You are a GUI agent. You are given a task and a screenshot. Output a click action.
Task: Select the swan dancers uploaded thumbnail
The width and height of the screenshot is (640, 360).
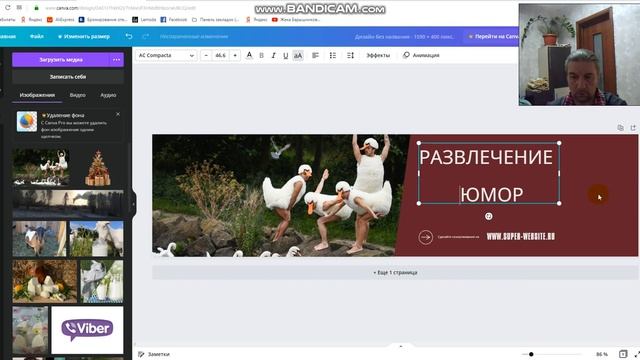[x=41, y=167]
